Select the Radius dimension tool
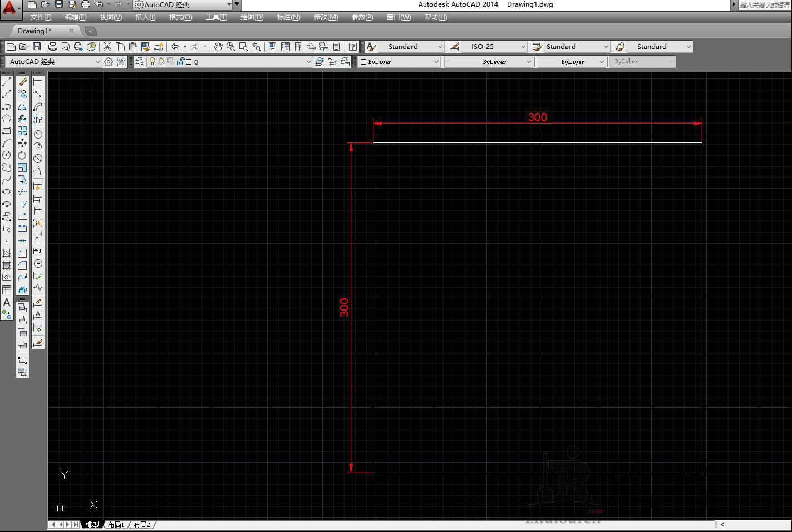 click(38, 134)
